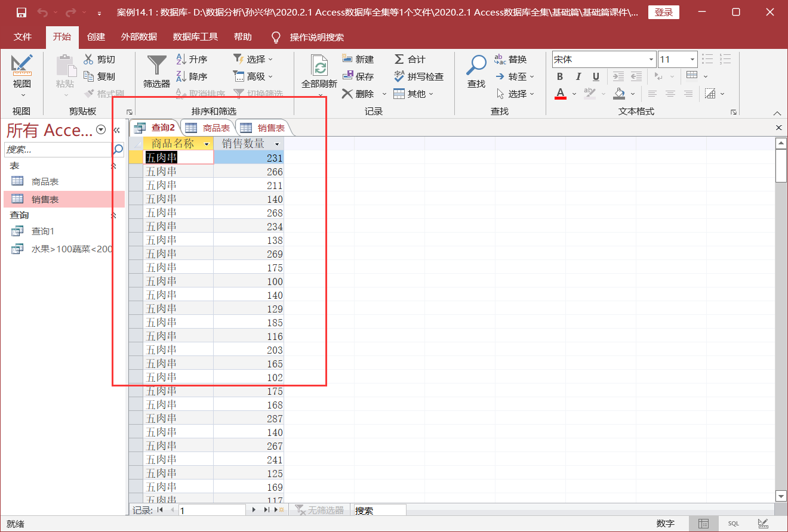Click fill color paint bucket

click(x=619, y=94)
